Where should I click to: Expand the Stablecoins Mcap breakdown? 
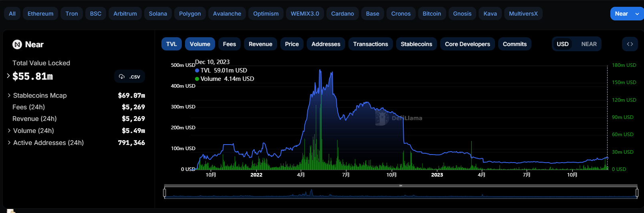tap(9, 95)
